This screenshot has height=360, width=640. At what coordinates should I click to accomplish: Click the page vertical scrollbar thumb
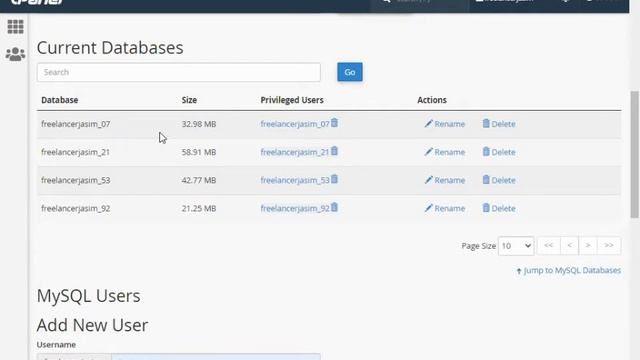[635, 155]
